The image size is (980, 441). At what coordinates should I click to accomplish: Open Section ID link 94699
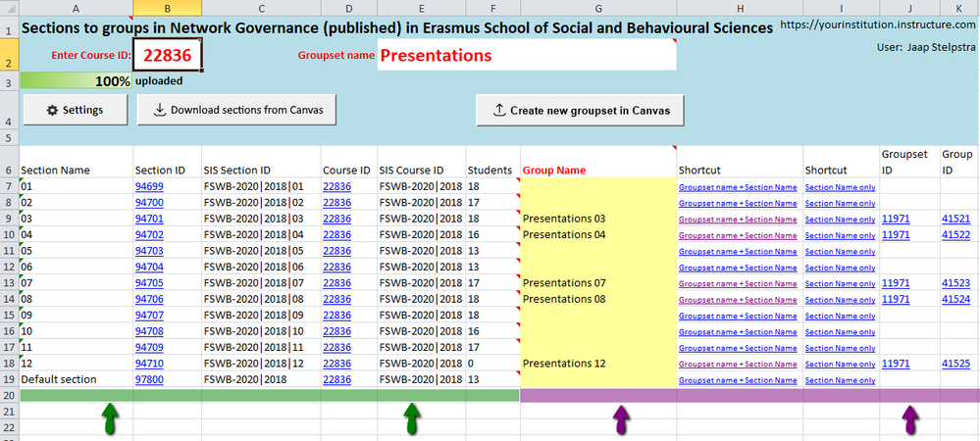click(149, 186)
